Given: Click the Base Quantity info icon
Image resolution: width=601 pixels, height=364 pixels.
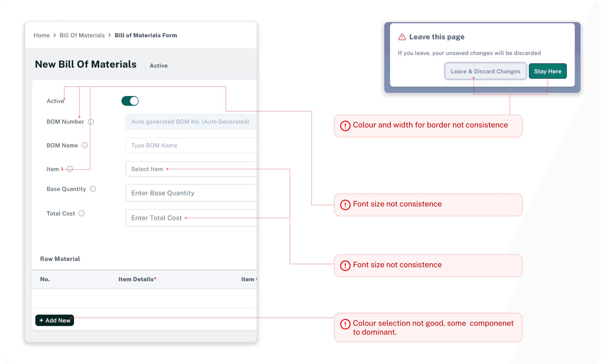Looking at the screenshot, I should [x=93, y=189].
